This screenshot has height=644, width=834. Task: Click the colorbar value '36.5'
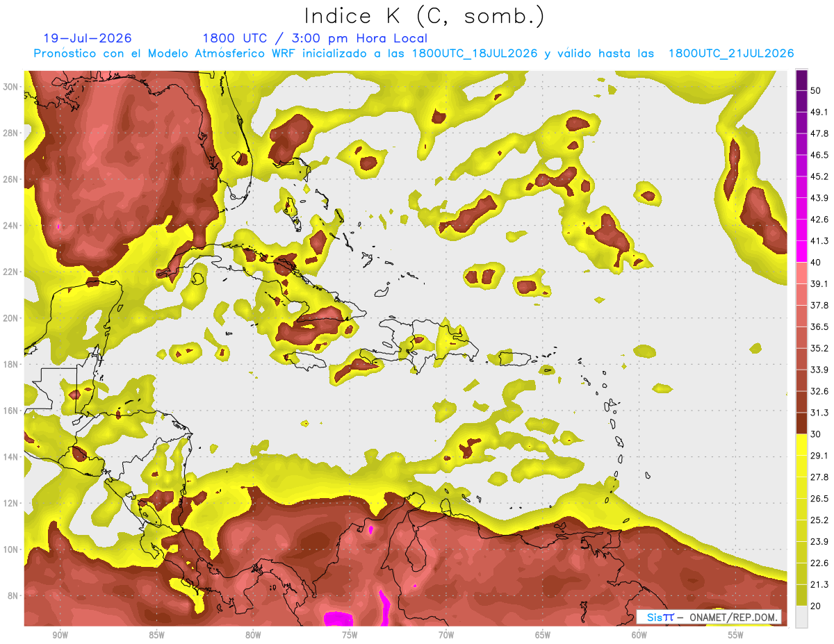[x=819, y=327]
